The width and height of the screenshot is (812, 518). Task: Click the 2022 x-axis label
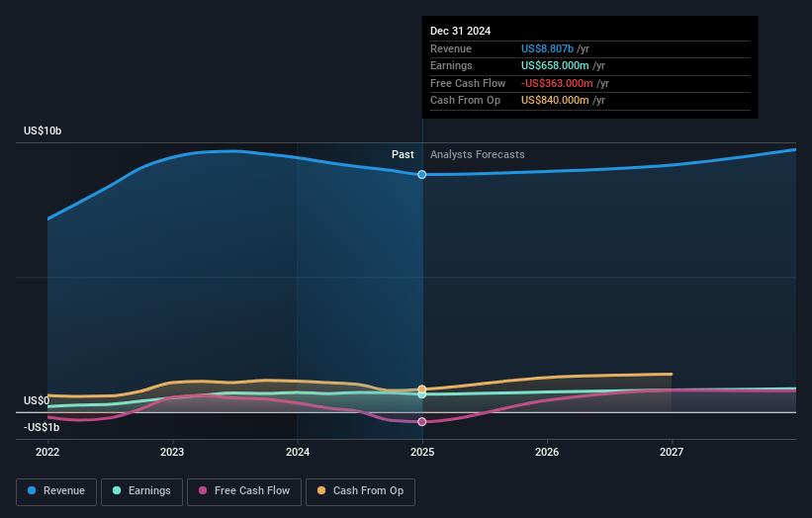pos(47,452)
